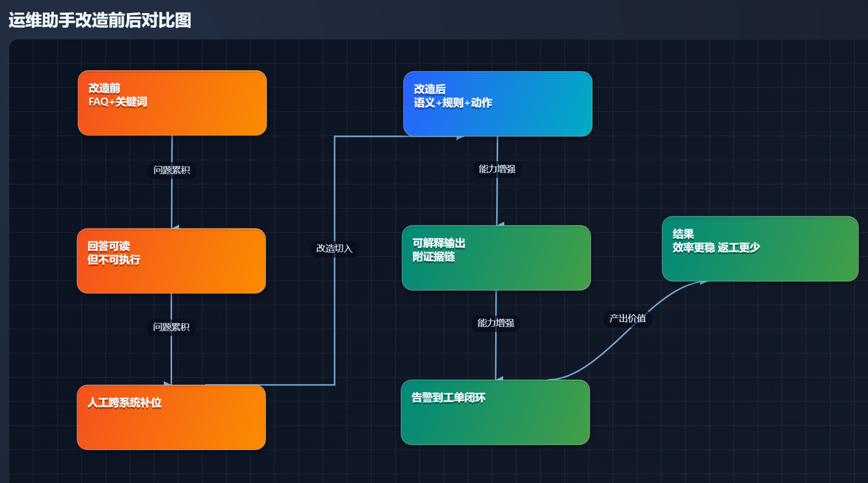Viewport: 868px width, 483px height.
Task: Select the green 结果 效率更稳 返工更少 node
Action: click(760, 249)
